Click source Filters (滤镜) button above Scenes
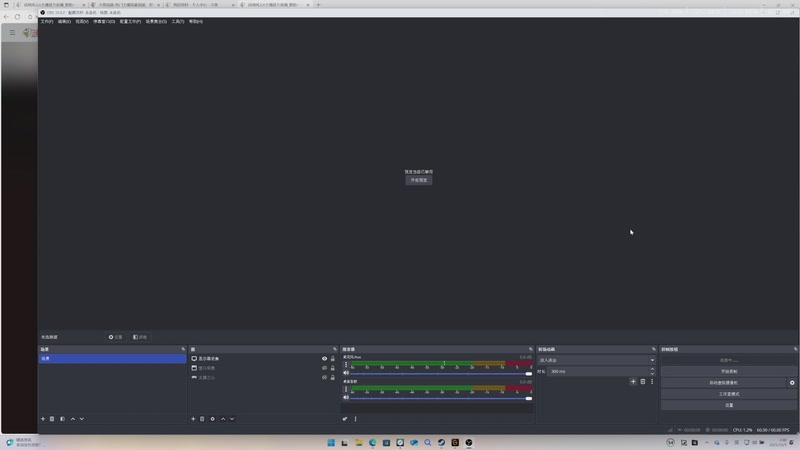 (140, 337)
